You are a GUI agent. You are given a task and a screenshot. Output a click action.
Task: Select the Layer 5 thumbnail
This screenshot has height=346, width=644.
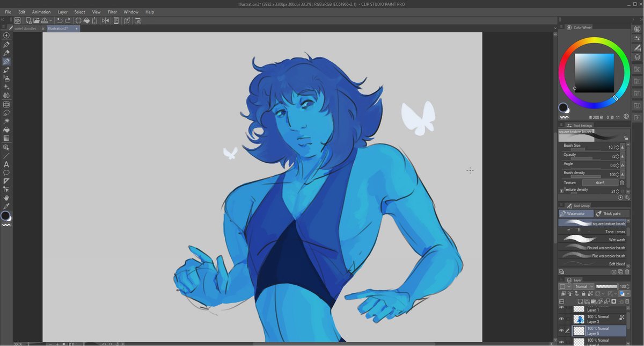click(579, 331)
